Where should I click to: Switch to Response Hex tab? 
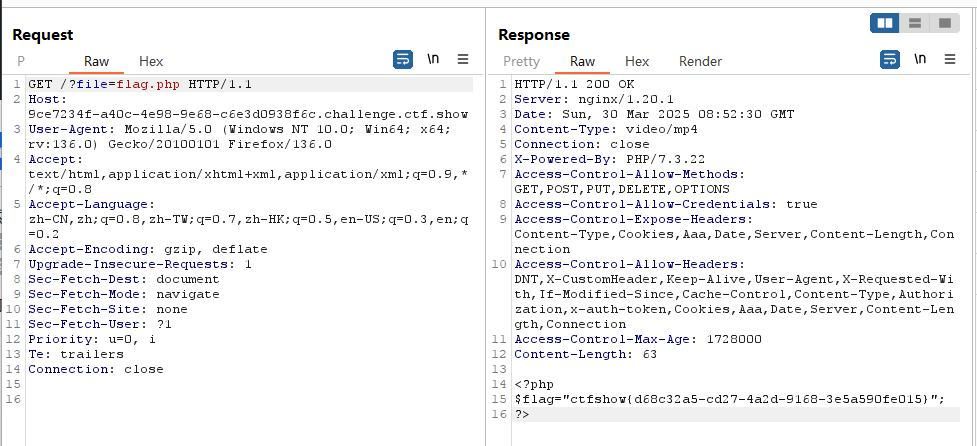click(637, 61)
